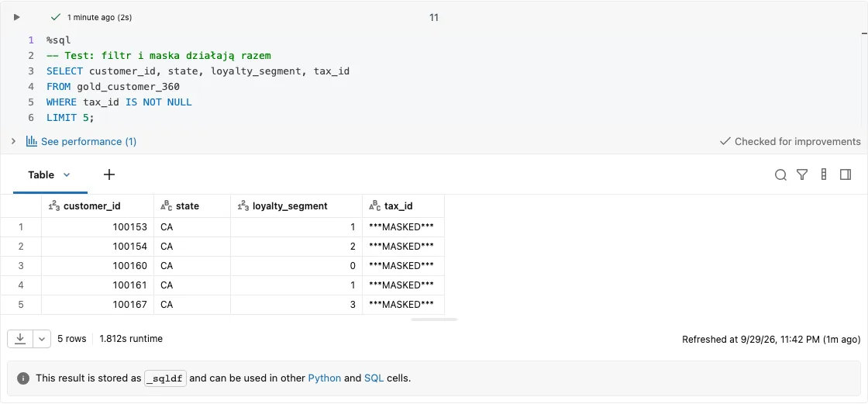Image resolution: width=868 pixels, height=404 pixels.
Task: Place cursor on SELECT line in editor
Action: (x=198, y=71)
